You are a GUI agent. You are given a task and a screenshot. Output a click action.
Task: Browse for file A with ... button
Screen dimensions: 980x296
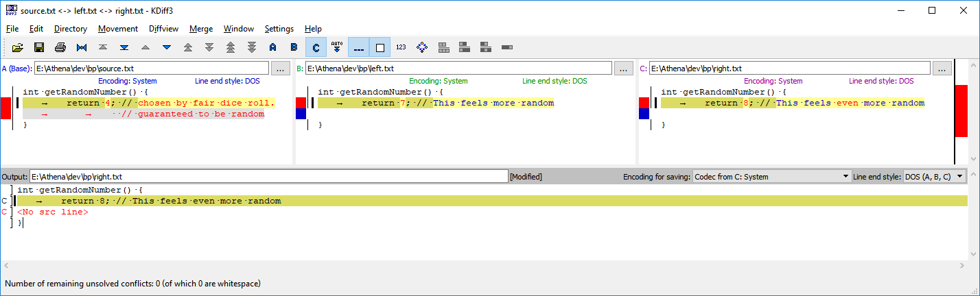(281, 69)
